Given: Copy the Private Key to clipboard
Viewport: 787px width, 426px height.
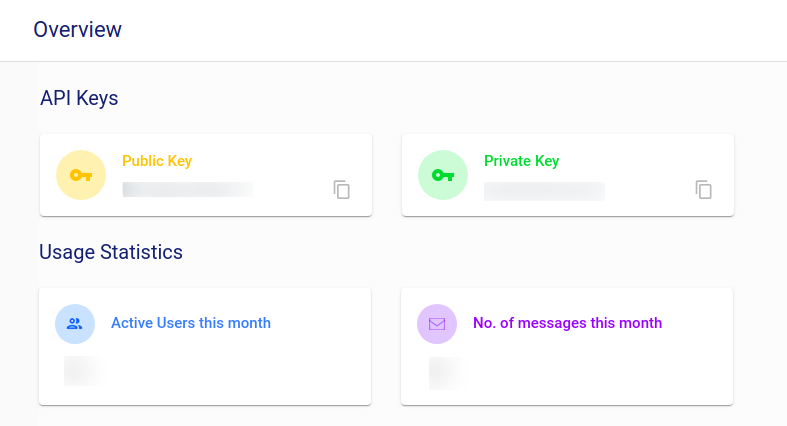Looking at the screenshot, I should [x=704, y=190].
